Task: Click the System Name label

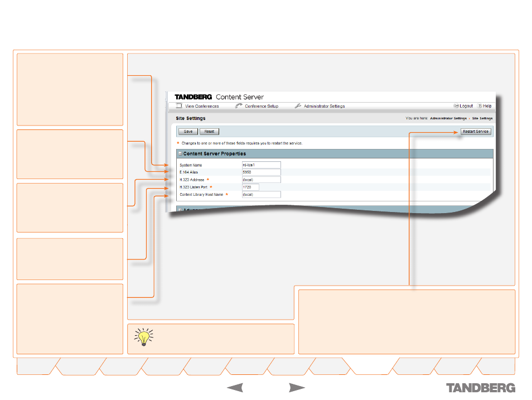Action: tap(191, 165)
